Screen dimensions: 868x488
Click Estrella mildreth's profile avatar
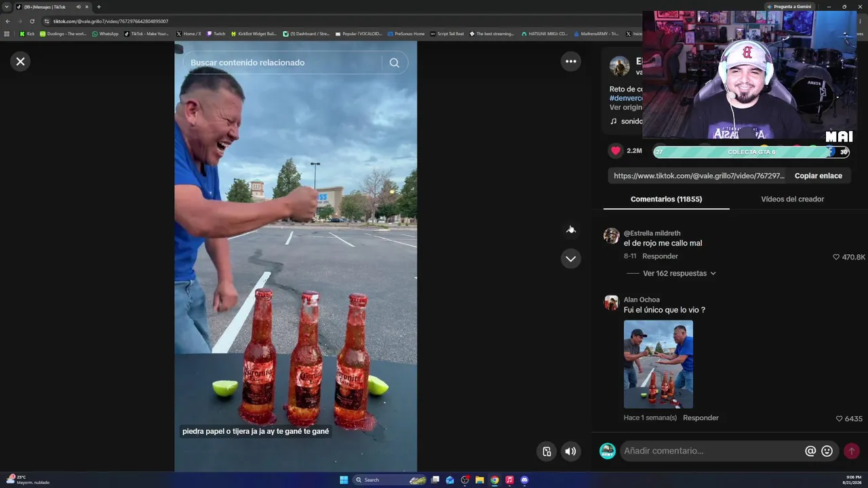point(612,236)
